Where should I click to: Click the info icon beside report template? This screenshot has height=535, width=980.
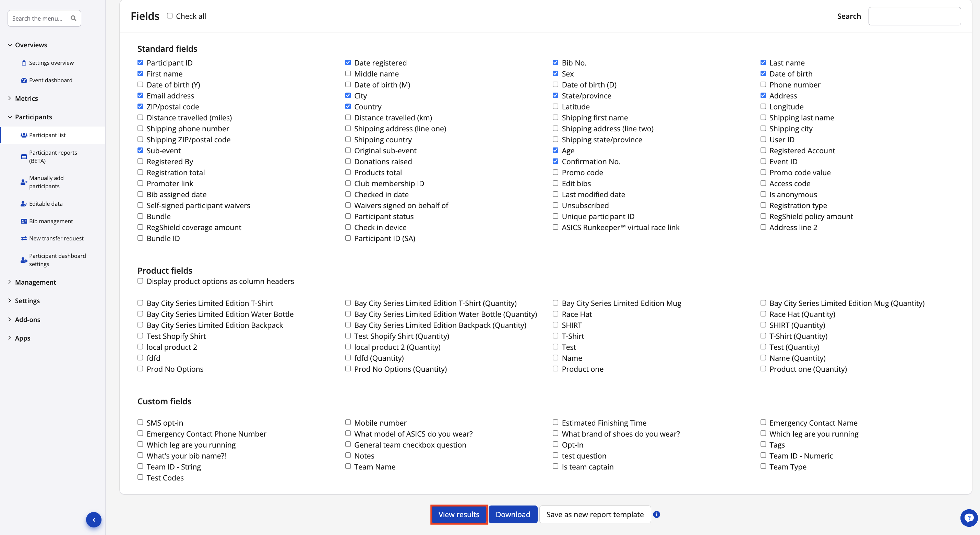click(657, 514)
